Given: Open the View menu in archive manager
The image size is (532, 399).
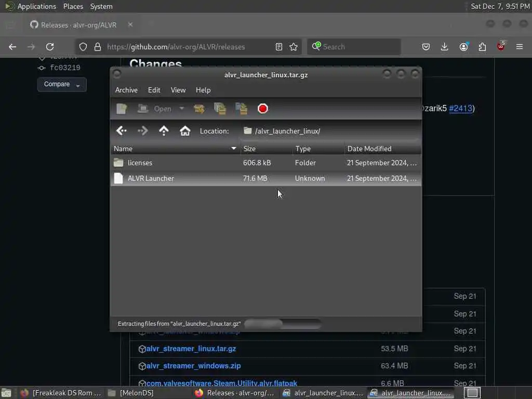Looking at the screenshot, I should 178,90.
